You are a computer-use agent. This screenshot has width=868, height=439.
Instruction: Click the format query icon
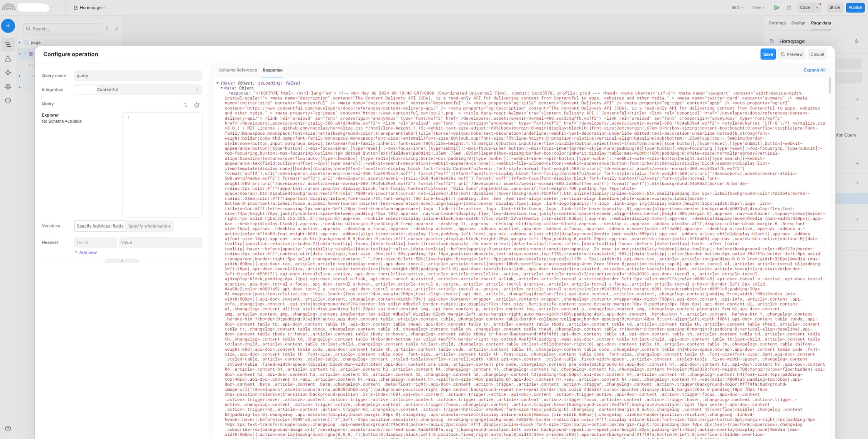click(x=185, y=105)
